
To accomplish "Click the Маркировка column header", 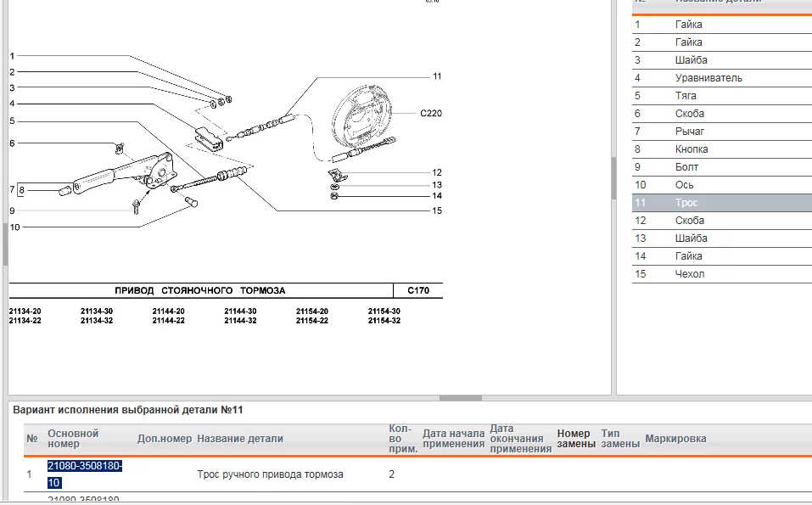I will coord(675,439).
